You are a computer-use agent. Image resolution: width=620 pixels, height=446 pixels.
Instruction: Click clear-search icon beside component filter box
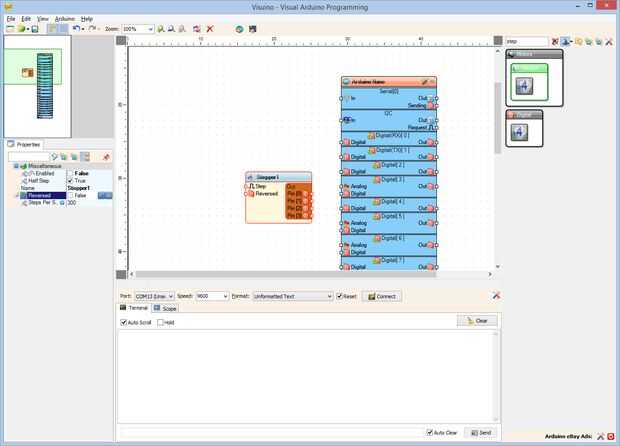[555, 42]
